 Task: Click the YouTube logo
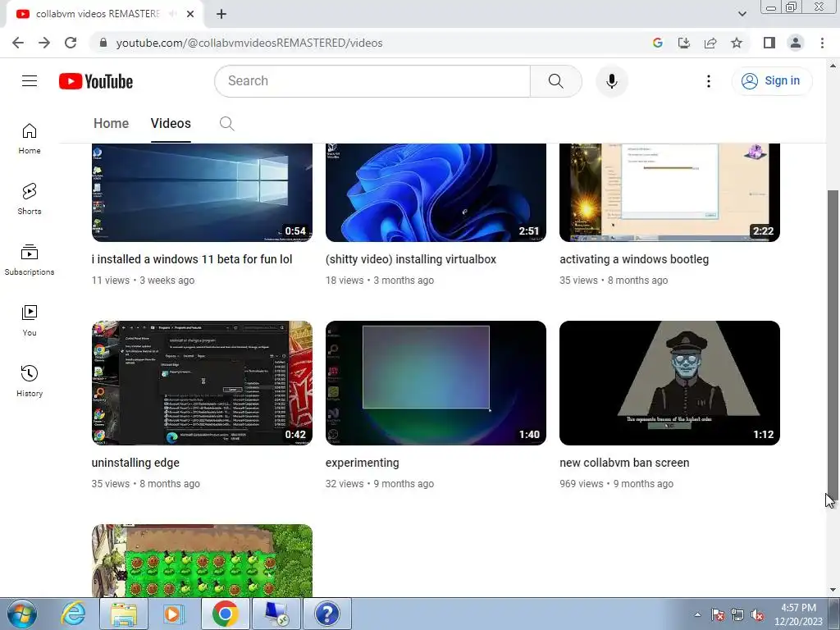tap(96, 81)
